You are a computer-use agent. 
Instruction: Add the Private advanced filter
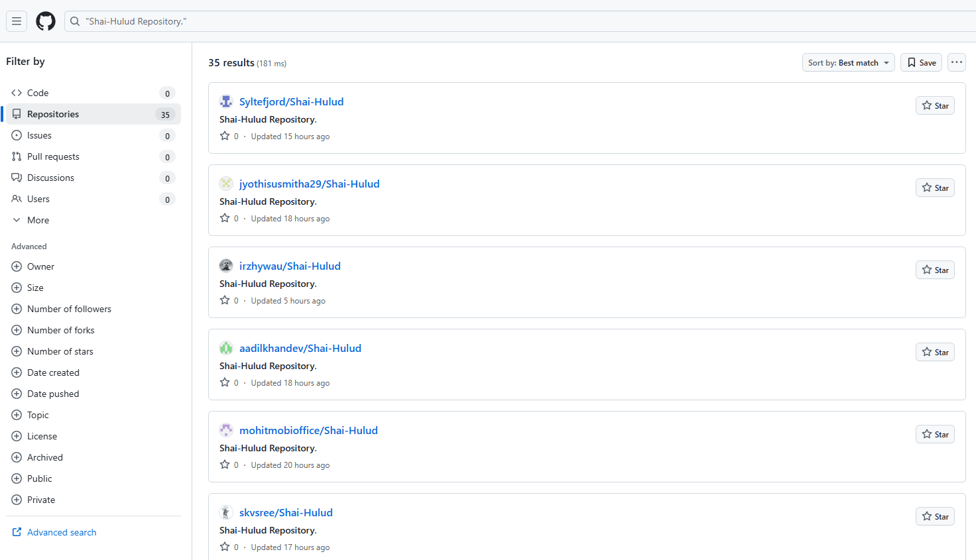93,500
